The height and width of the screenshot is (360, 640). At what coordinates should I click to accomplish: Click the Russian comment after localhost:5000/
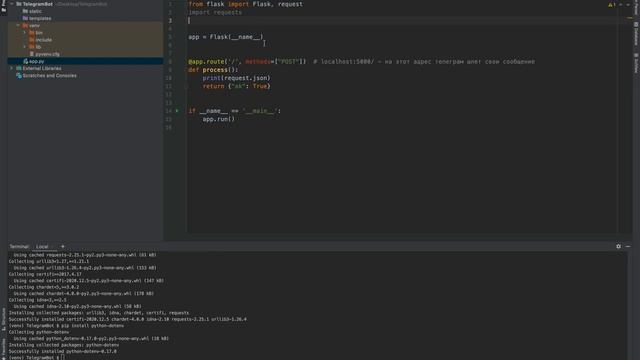460,62
